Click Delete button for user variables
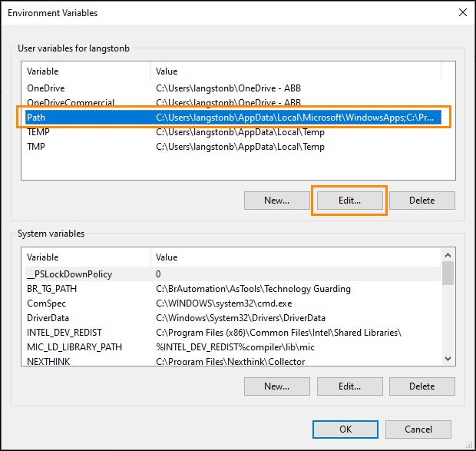 (x=421, y=201)
